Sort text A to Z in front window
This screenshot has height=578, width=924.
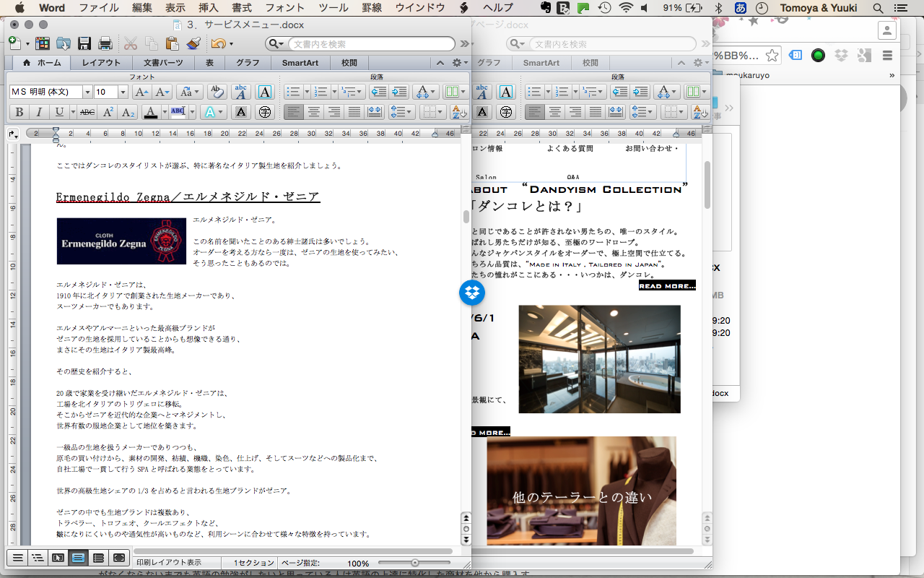(459, 112)
